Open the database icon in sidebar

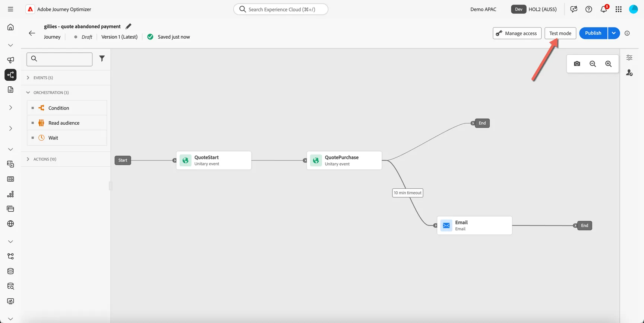tap(10, 271)
